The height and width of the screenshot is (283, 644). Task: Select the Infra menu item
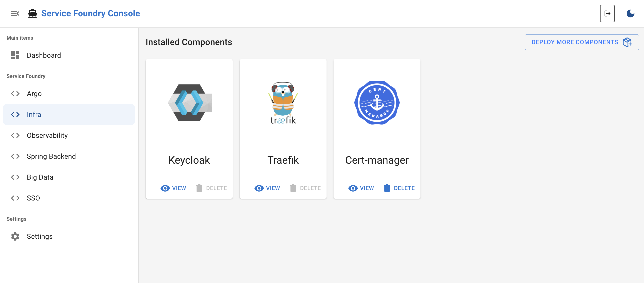(69, 115)
